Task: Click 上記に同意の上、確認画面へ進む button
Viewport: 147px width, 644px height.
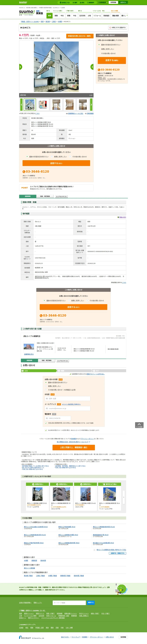Action: coord(74,448)
